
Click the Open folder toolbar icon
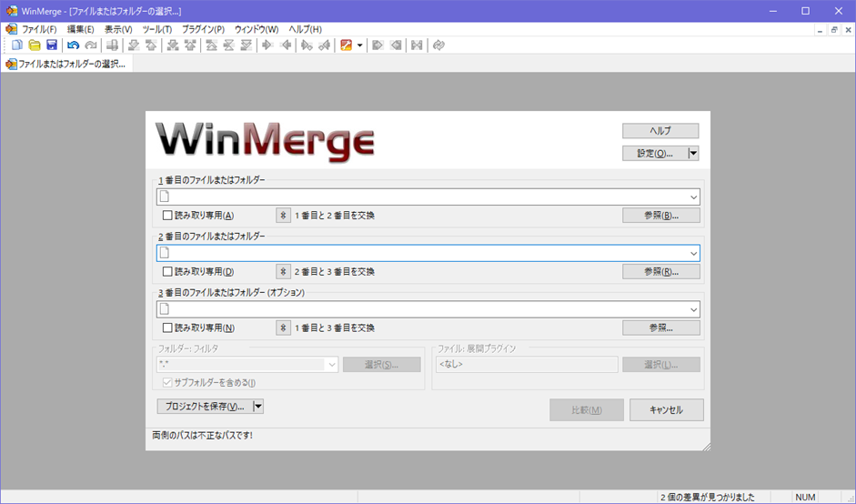pos(35,45)
